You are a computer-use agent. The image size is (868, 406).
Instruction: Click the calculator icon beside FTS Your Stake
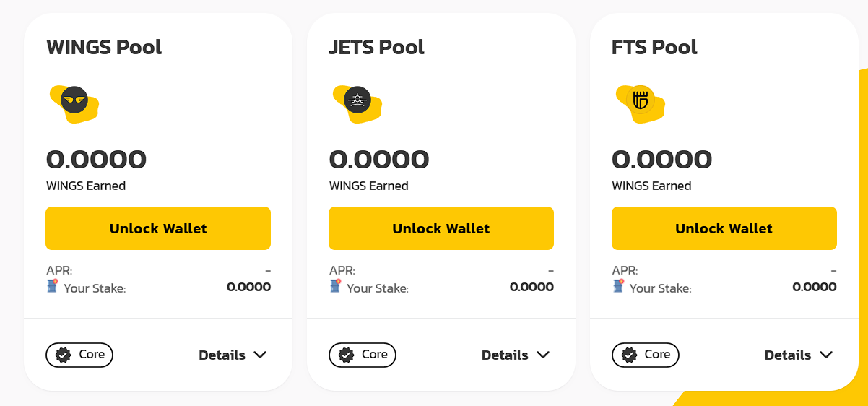[x=617, y=286]
